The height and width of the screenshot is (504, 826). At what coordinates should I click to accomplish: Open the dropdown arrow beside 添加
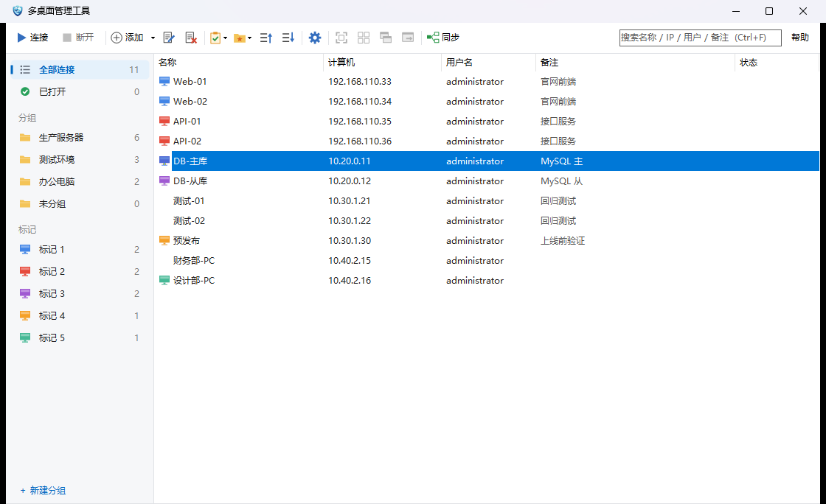click(x=153, y=38)
